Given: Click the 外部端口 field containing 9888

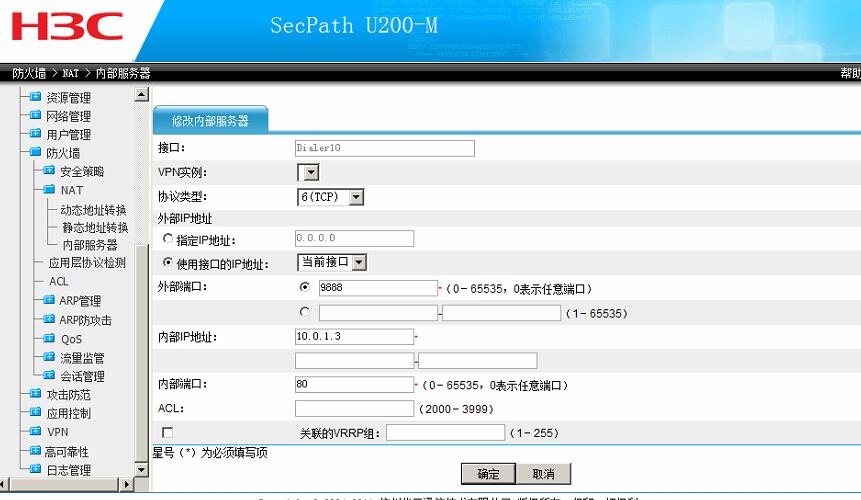Looking at the screenshot, I should point(378,288).
